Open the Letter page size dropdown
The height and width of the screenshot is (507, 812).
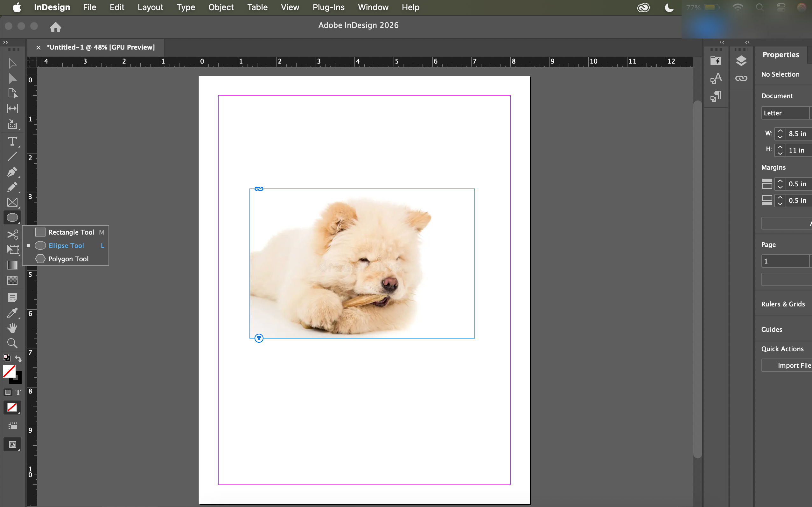(x=785, y=113)
